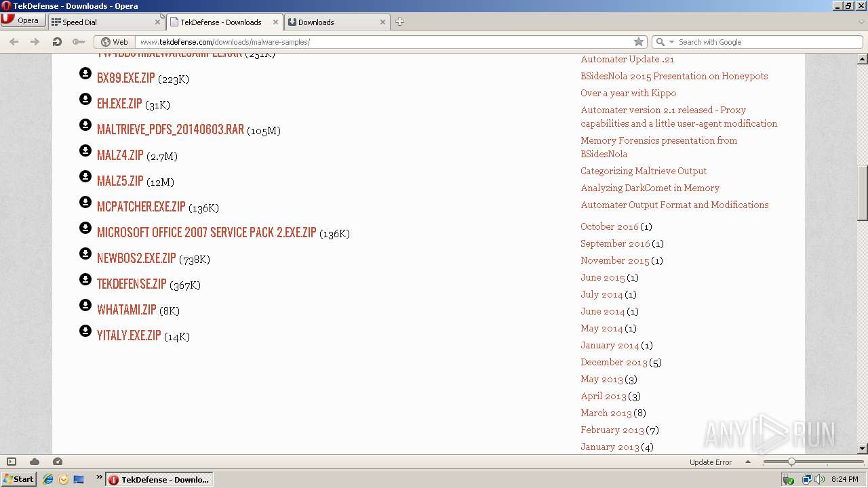Close the TekDefense - Downloads tab
868x488 pixels.
pyautogui.click(x=276, y=22)
